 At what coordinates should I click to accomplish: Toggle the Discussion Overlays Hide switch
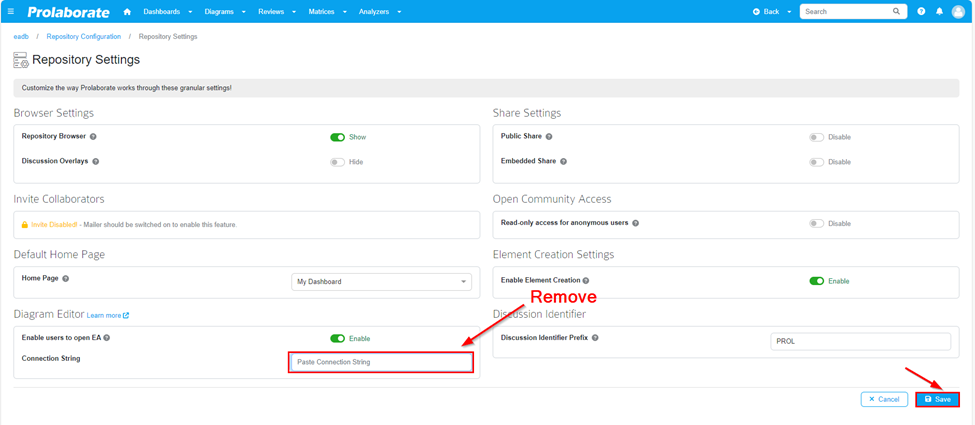pos(337,162)
